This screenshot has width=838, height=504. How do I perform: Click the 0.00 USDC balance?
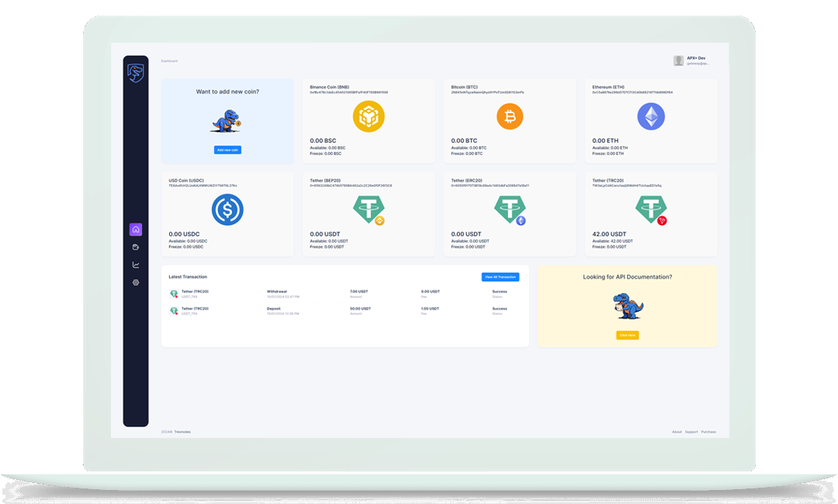[185, 234]
